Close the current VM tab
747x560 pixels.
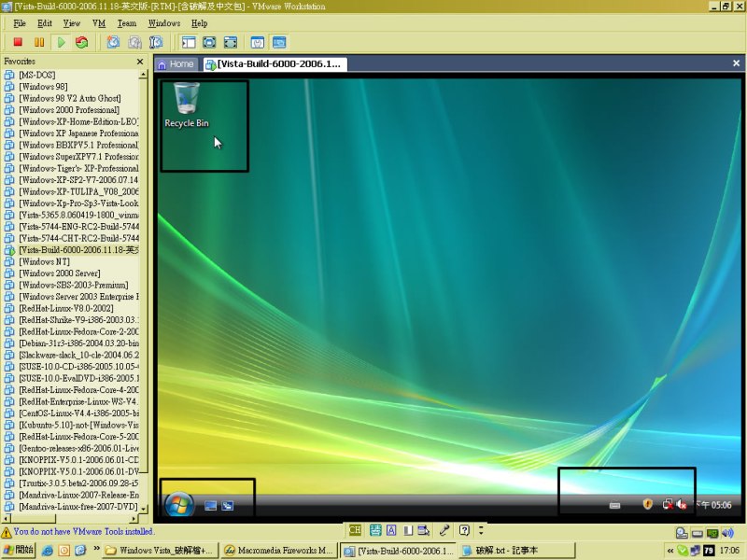point(736,63)
